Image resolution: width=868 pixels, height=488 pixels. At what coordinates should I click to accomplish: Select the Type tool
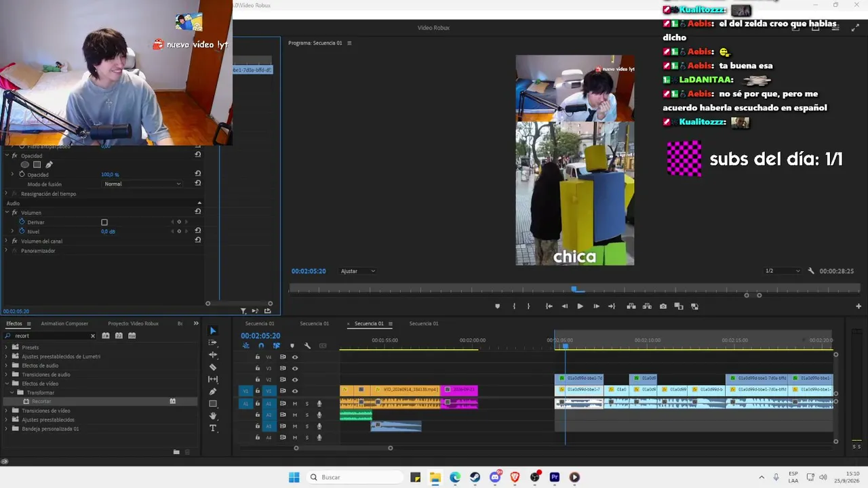click(213, 428)
